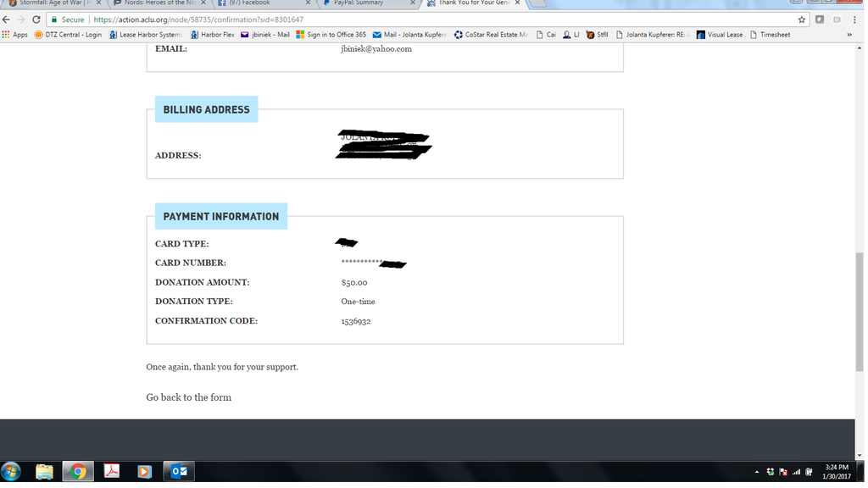Click the network signal tray icon
The height and width of the screenshot is (488, 868).
[x=796, y=472]
